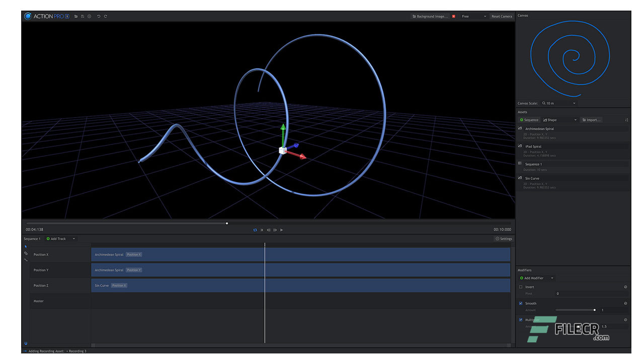Select the Position X track header
644x362 pixels.
pos(60,254)
